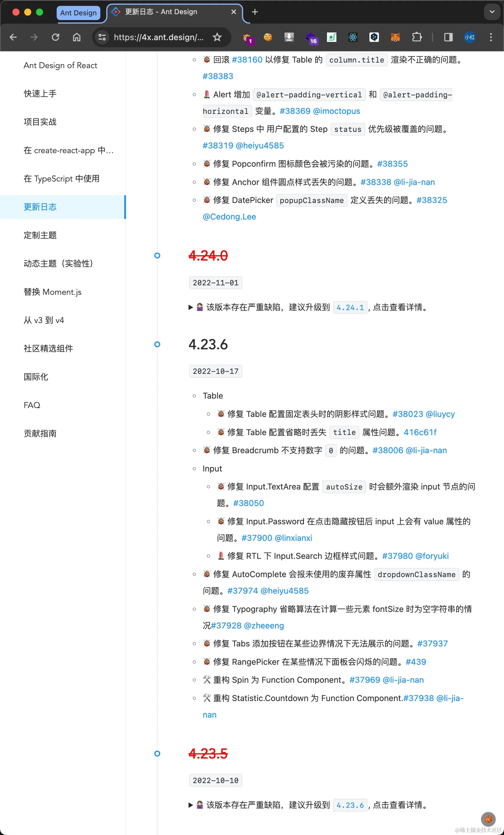Image resolution: width=504 pixels, height=835 pixels.
Task: Click the 4.23.5 version heading
Action: 208,754
